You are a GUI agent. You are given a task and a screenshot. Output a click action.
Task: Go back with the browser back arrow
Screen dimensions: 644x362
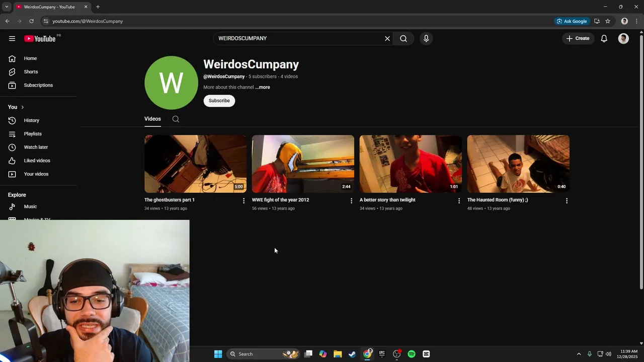pyautogui.click(x=7, y=21)
